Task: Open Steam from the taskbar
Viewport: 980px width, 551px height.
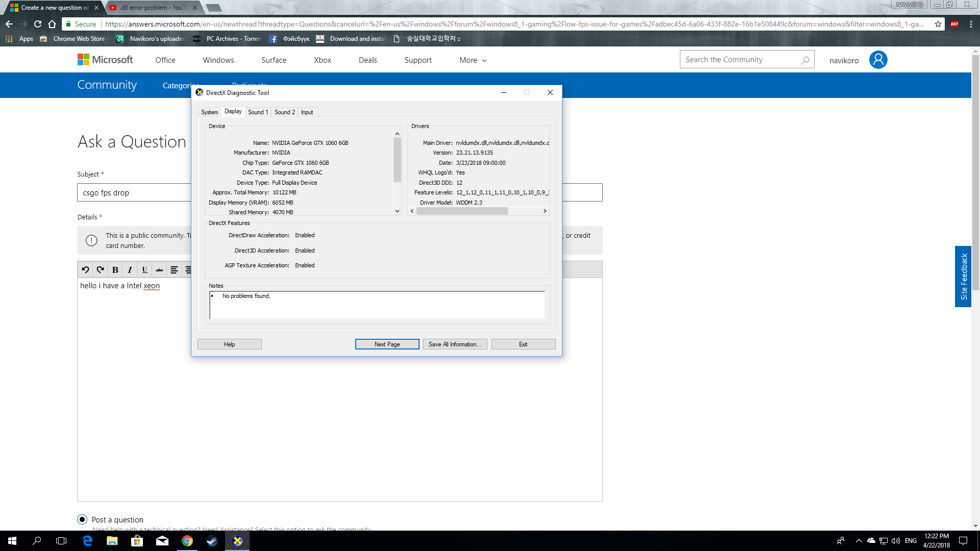Action: (x=212, y=541)
